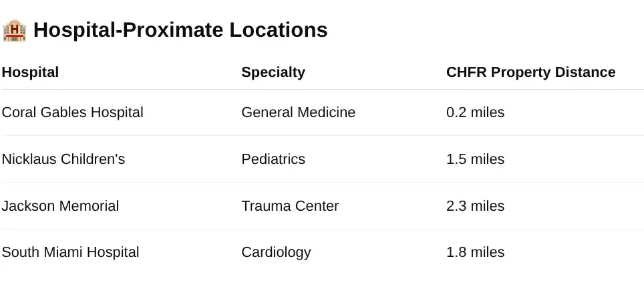
Task: Click the CHFR Property Distance header
Action: pyautogui.click(x=530, y=72)
